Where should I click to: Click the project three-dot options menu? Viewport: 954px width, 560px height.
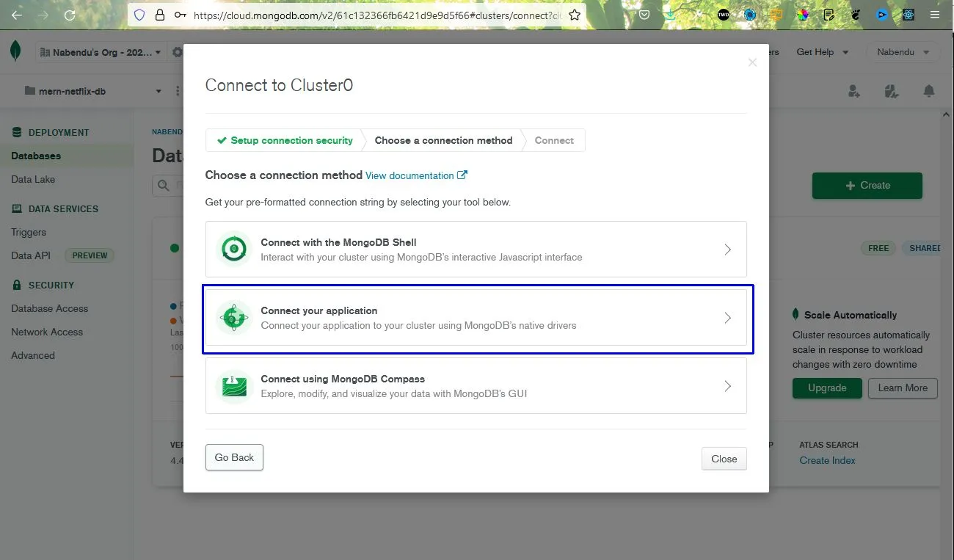(x=177, y=91)
